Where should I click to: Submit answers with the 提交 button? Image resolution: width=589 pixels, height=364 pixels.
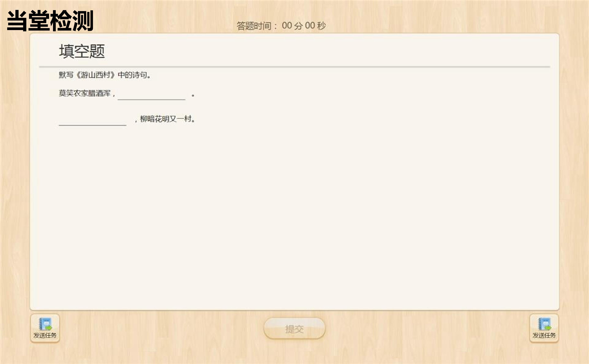tap(294, 329)
